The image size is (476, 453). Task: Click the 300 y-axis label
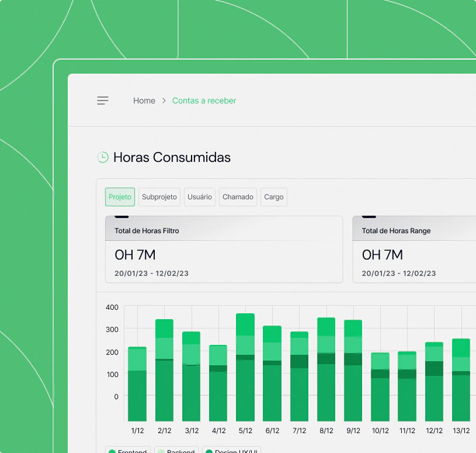112,329
